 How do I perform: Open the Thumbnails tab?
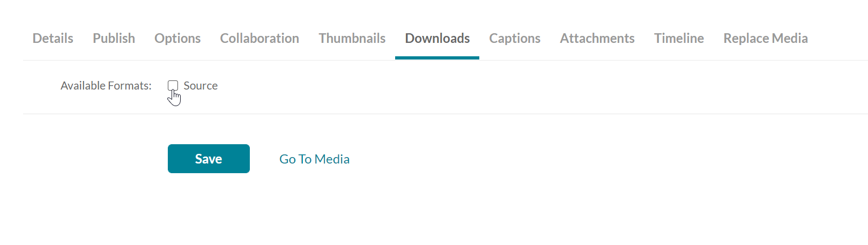352,38
